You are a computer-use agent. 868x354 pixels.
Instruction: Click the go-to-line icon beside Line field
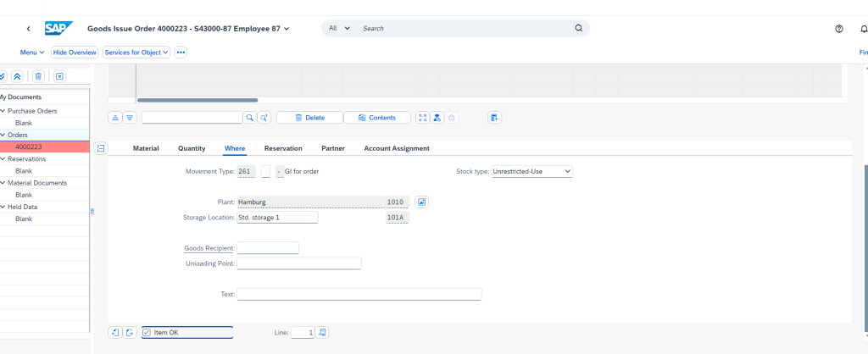[322, 333]
